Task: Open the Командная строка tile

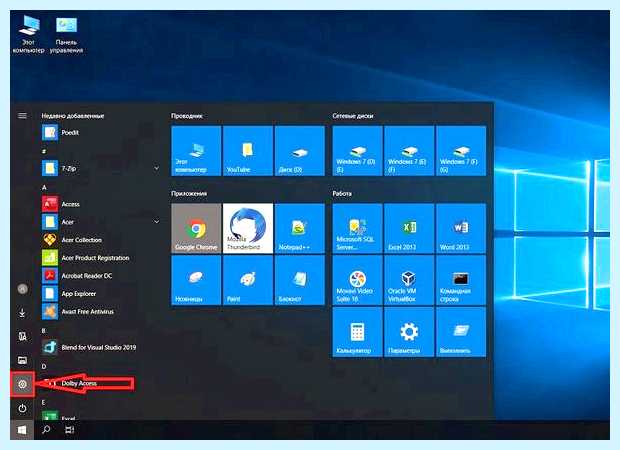Action: tap(461, 280)
